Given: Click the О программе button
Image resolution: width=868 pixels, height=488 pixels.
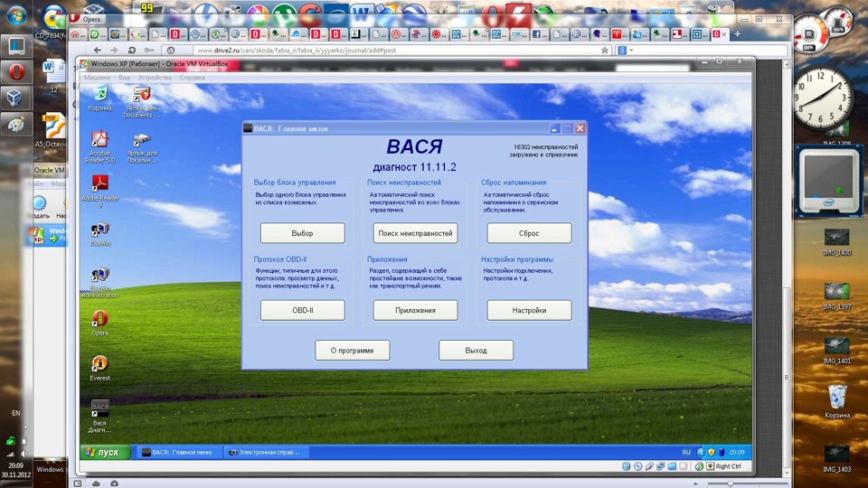Looking at the screenshot, I should [x=352, y=351].
